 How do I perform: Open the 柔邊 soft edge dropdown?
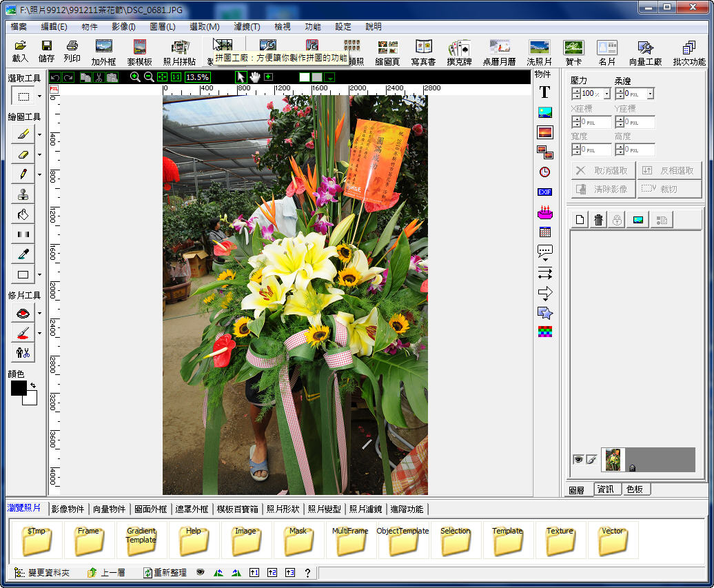(650, 94)
